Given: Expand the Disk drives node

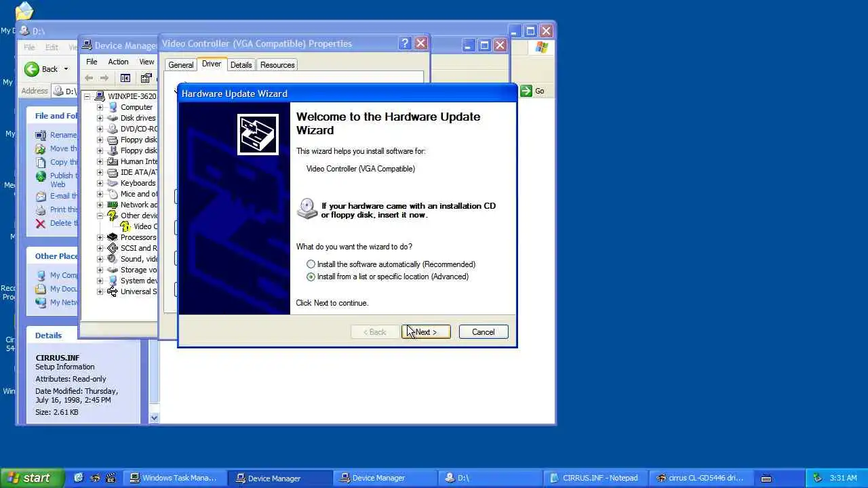Looking at the screenshot, I should pyautogui.click(x=100, y=118).
